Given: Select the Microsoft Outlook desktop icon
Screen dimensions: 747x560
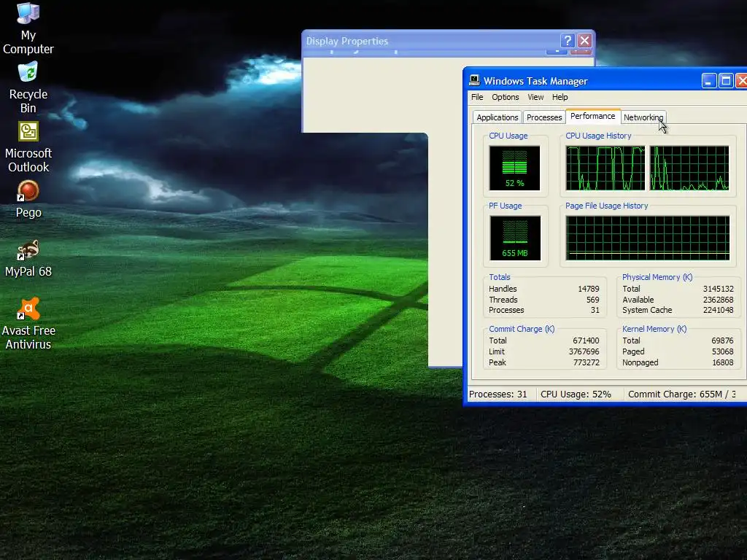Looking at the screenshot, I should pos(28,147).
